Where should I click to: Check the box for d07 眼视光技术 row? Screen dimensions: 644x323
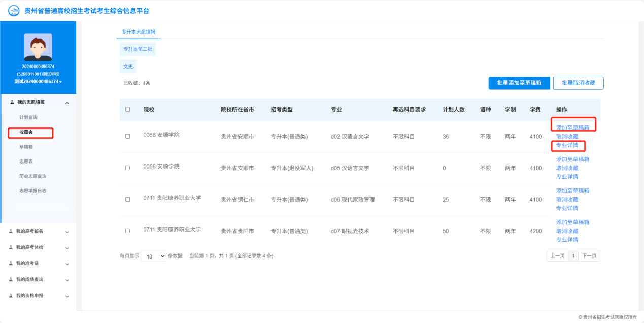[127, 231]
